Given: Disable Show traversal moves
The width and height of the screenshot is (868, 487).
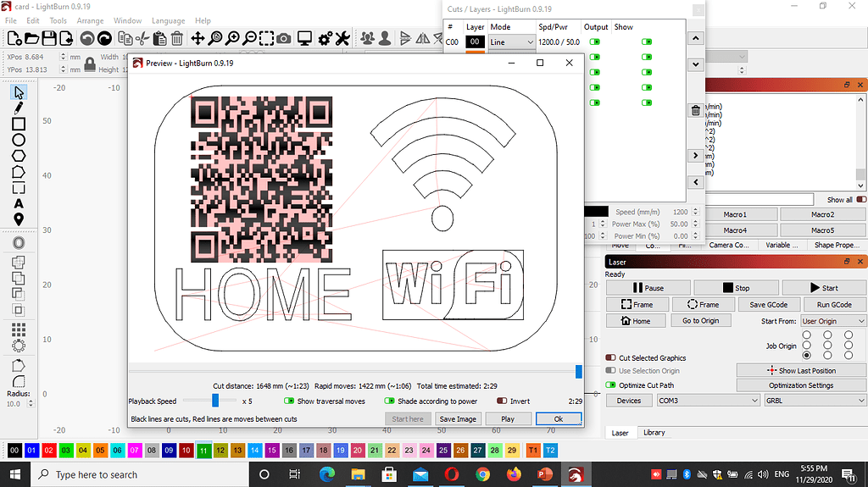Looking at the screenshot, I should 289,401.
